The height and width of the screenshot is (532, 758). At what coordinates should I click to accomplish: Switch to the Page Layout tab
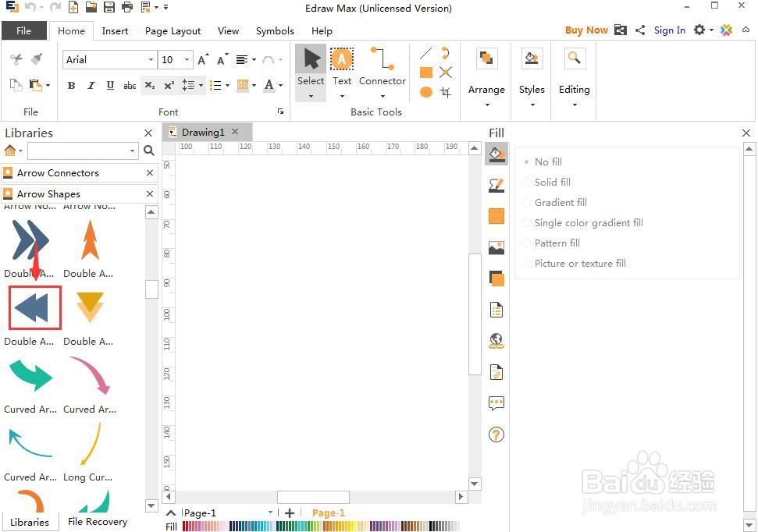point(173,31)
